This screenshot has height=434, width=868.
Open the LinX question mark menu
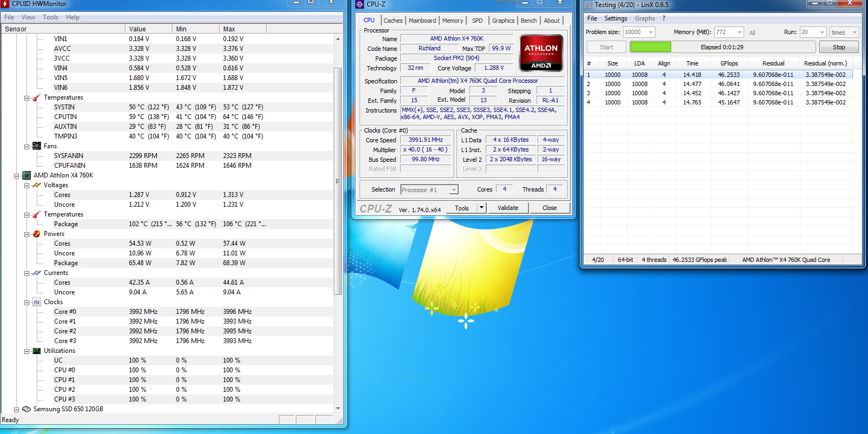pyautogui.click(x=664, y=18)
